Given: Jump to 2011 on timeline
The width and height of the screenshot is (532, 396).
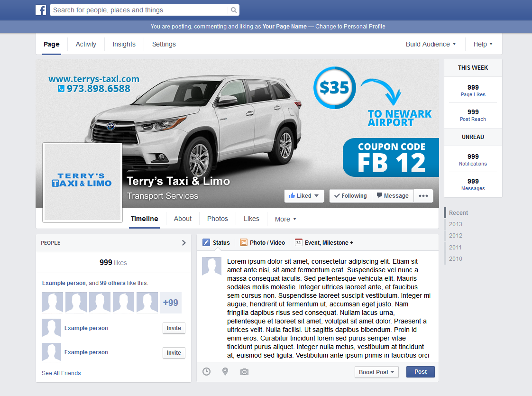Looking at the screenshot, I should click(455, 248).
